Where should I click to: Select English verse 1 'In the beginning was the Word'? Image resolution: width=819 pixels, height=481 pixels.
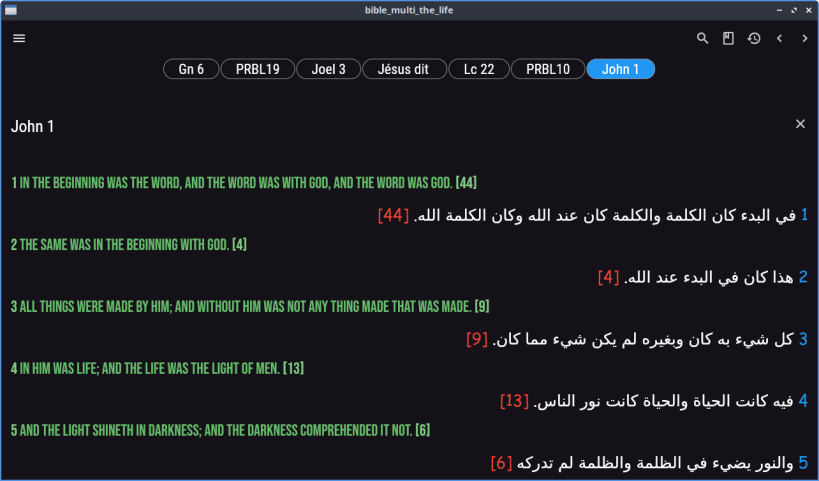pos(244,183)
